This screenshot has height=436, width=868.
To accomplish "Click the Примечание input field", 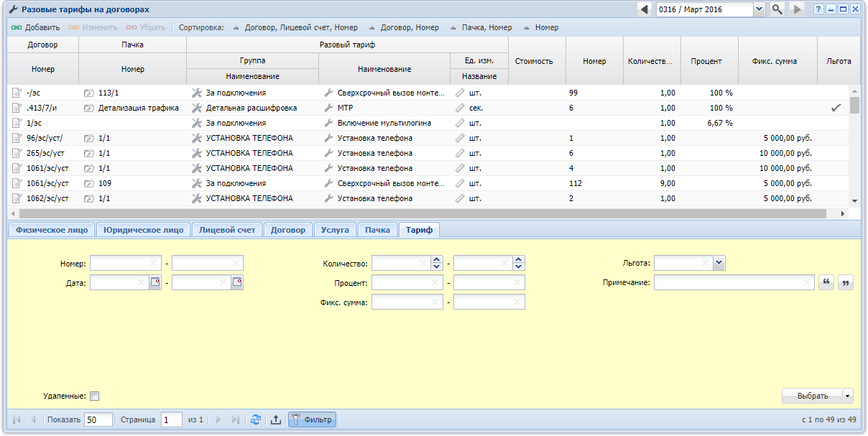I will 734,283.
